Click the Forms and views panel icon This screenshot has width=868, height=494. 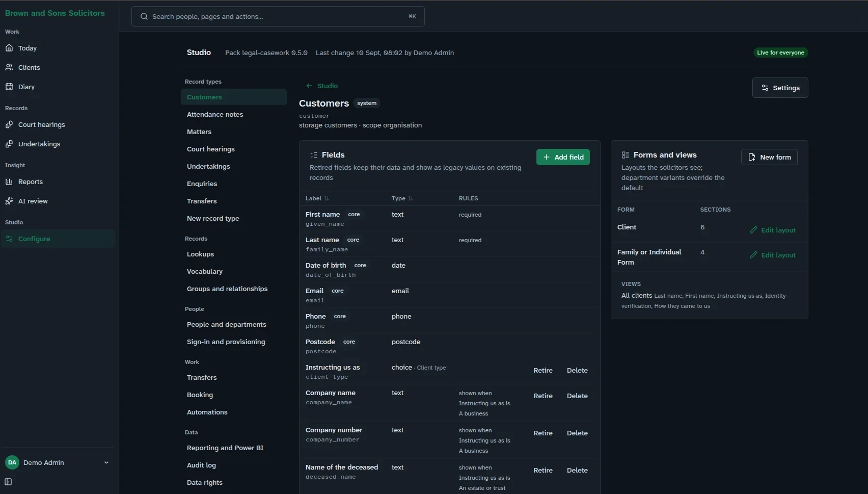tap(625, 155)
